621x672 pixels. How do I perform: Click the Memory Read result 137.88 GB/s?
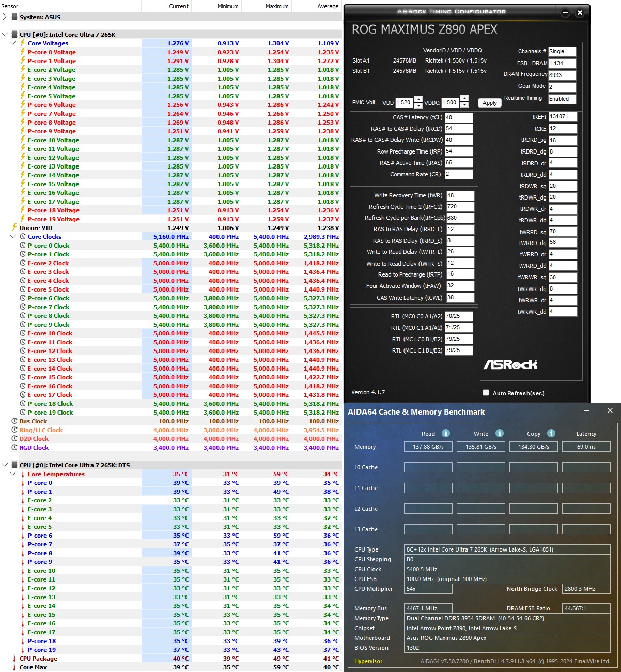tap(428, 447)
